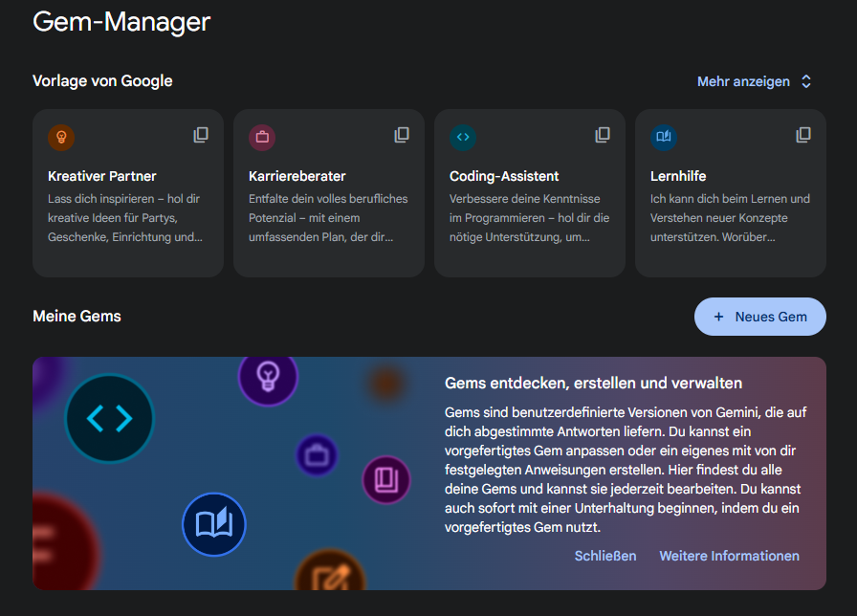Screen dimensions: 857x616
Task: Click the Coding-Assistent description text
Action: (x=529, y=217)
